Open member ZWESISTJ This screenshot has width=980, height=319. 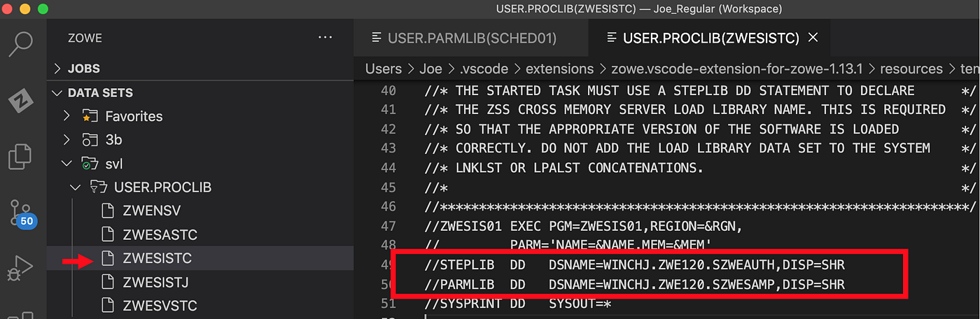(x=155, y=283)
